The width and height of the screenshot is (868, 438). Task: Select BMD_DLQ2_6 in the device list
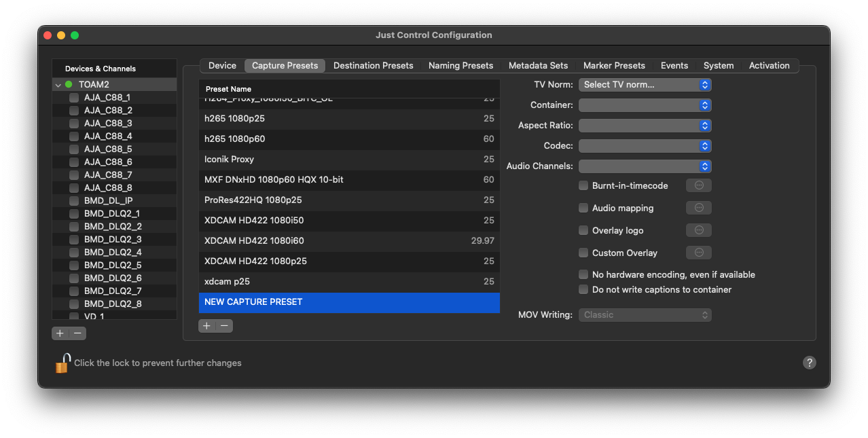point(114,278)
